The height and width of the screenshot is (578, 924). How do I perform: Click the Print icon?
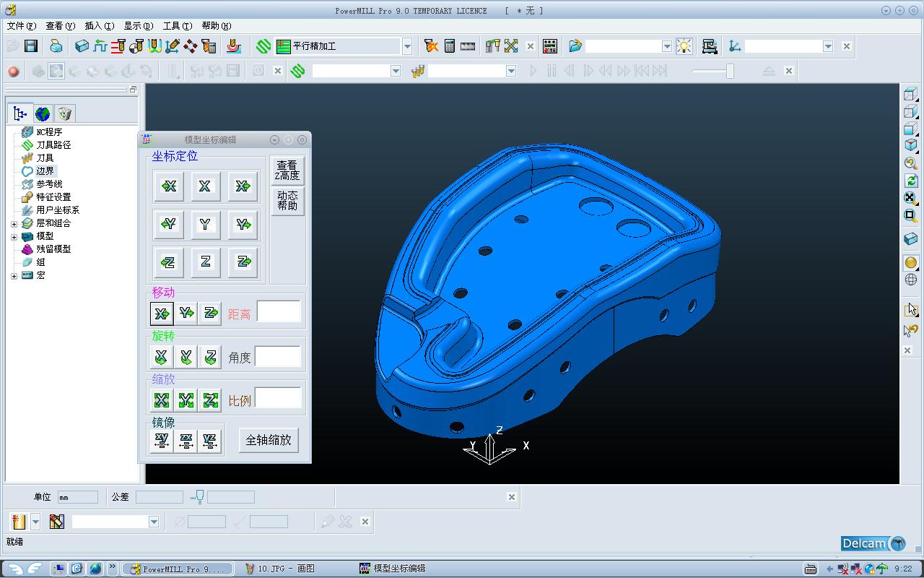pyautogui.click(x=56, y=46)
